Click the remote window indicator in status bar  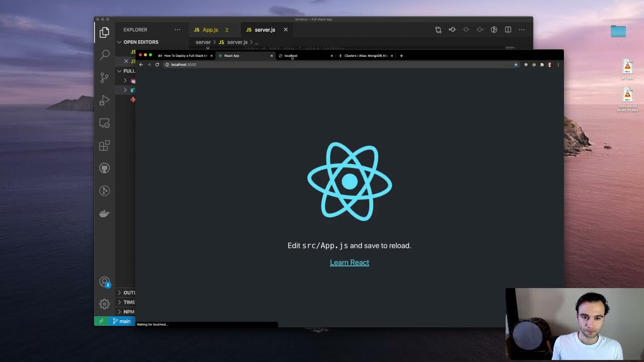point(101,321)
